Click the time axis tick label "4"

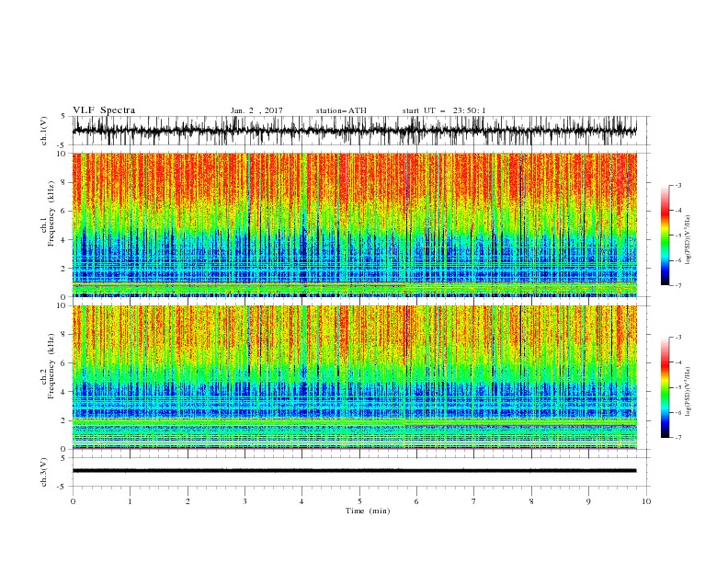302,501
